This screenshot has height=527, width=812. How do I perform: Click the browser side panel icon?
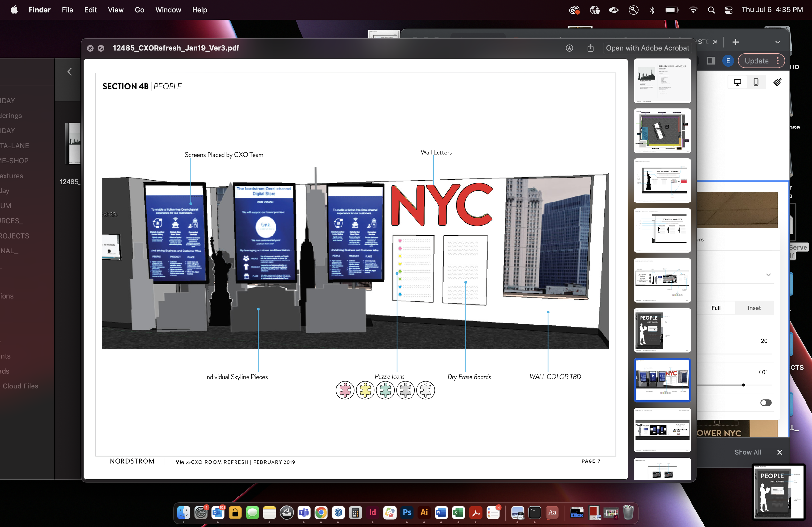711,61
